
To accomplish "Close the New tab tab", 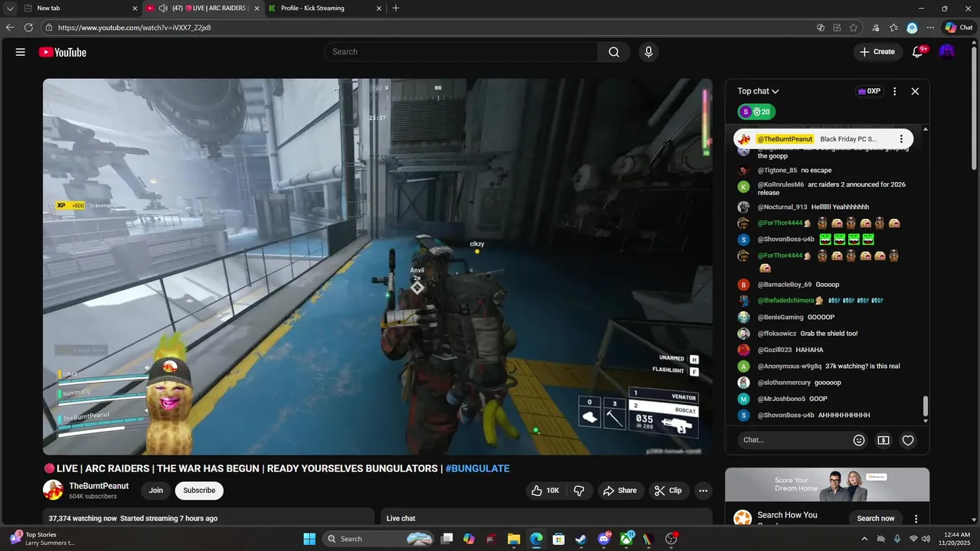I will 136,8.
